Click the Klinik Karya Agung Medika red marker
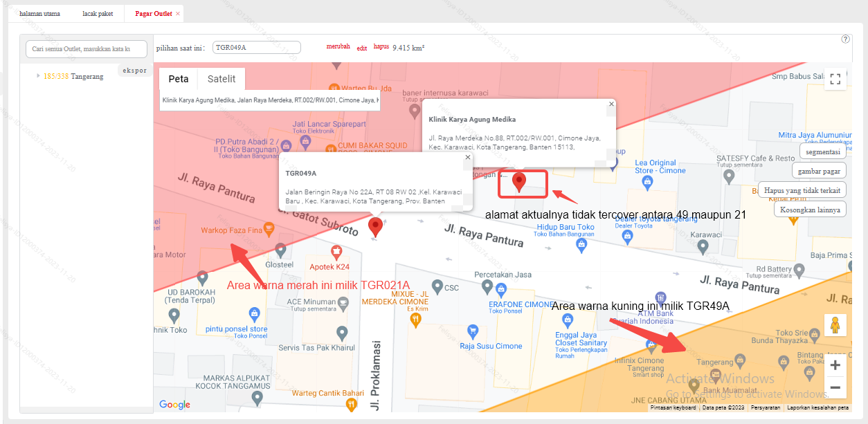The image size is (868, 424). point(519,182)
